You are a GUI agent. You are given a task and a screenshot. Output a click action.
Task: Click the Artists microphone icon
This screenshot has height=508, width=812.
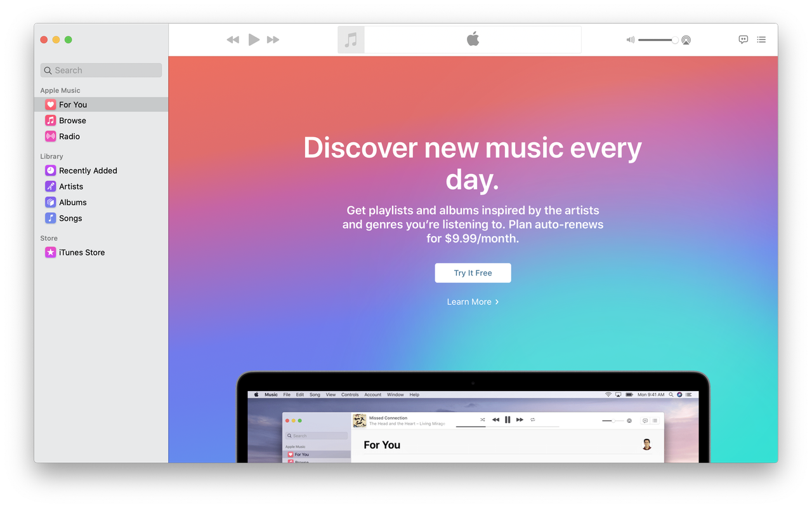coord(51,187)
